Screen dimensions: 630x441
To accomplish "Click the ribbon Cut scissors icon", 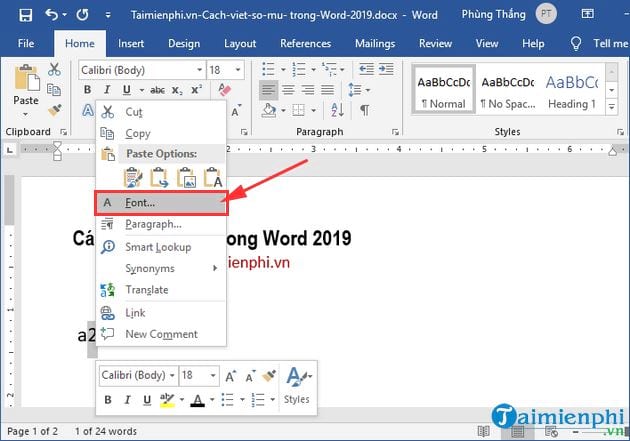I will (54, 69).
